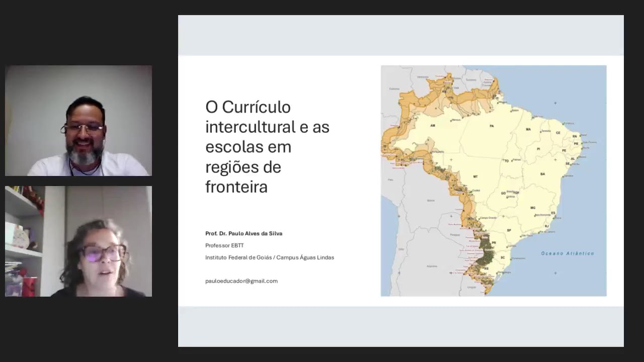The image size is (644, 362).
Task: Click the 'RJ' state label on map
Action: tap(547, 225)
